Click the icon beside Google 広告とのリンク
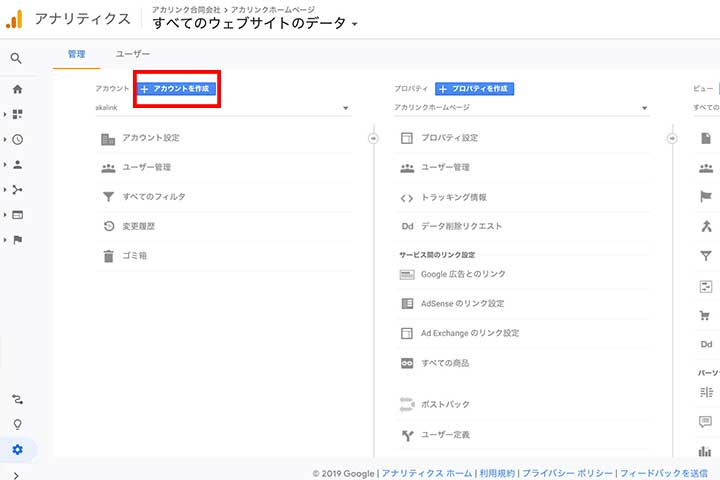The image size is (720, 480). coord(407,275)
